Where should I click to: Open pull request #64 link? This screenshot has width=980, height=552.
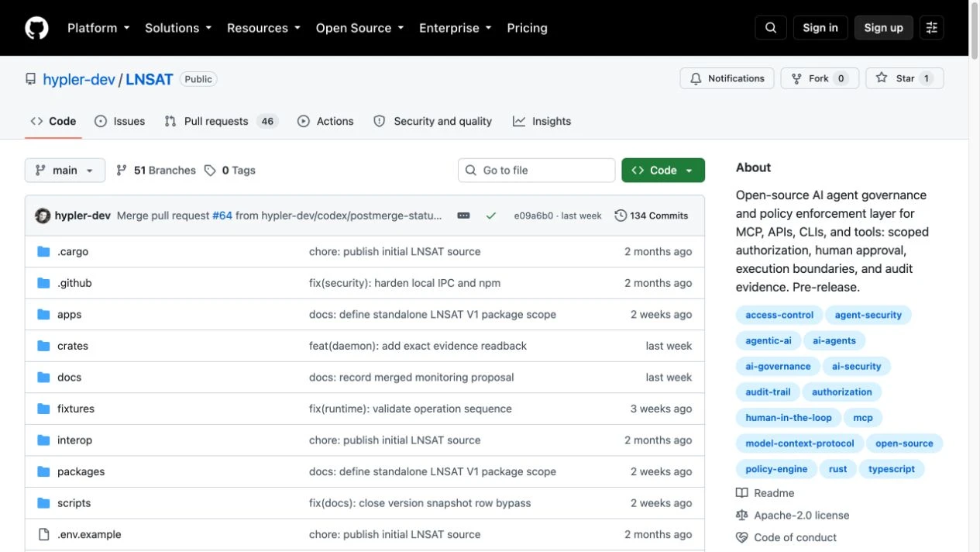coord(222,216)
